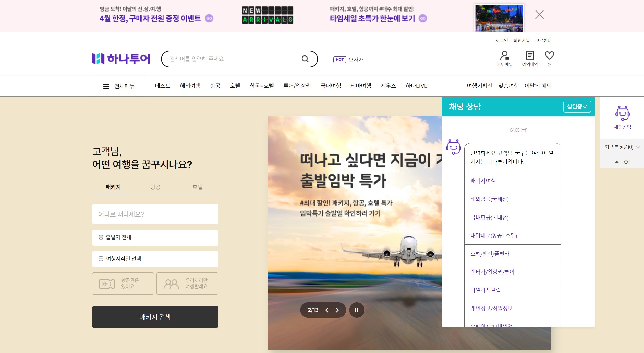Screen dimensions: 644x353
Task: Click the search magnifier icon
Action: click(305, 59)
